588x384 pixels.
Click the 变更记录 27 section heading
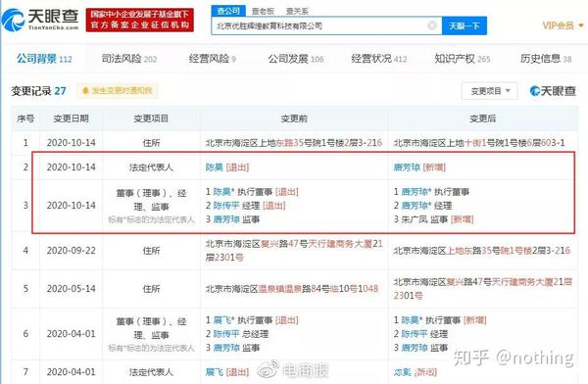38,91
